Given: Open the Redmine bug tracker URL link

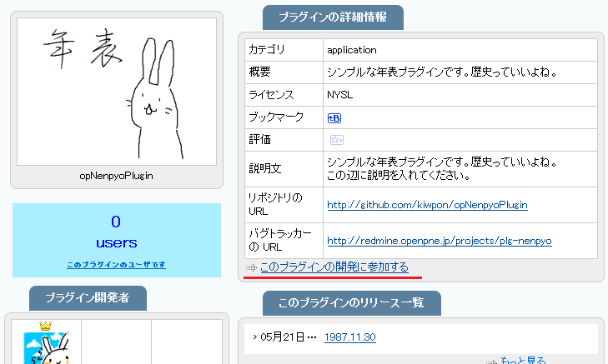Looking at the screenshot, I should (439, 241).
